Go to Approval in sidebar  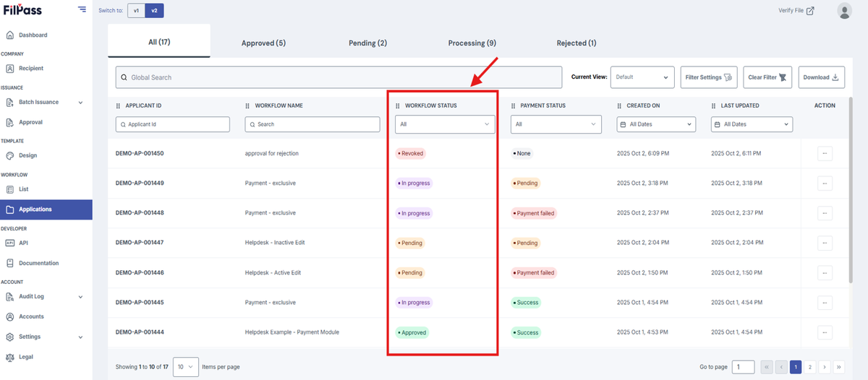pyautogui.click(x=30, y=122)
